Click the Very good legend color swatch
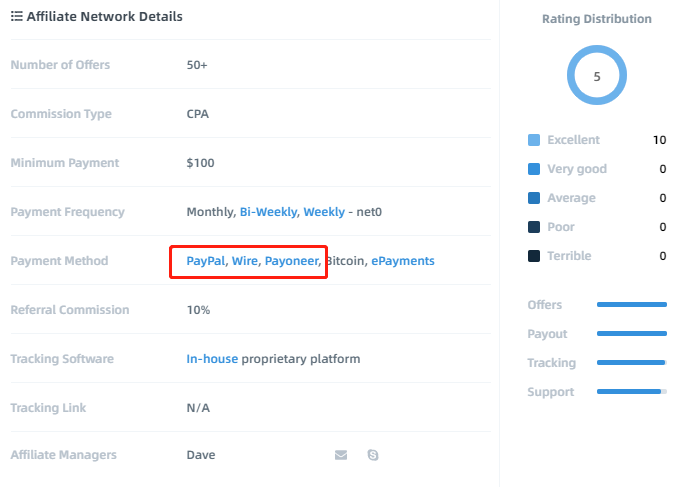The height and width of the screenshot is (487, 696). 534,169
